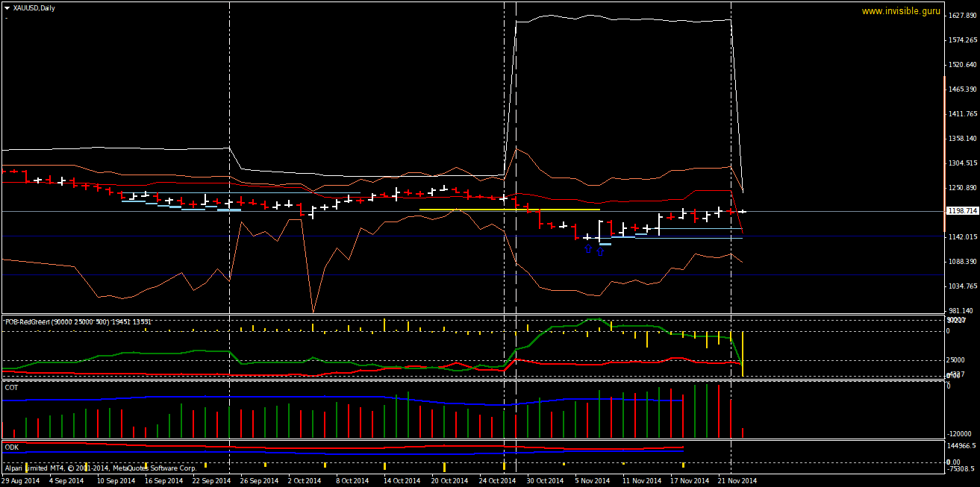Click the 1304.515 price scale label
The height and width of the screenshot is (487, 980).
(x=963, y=163)
